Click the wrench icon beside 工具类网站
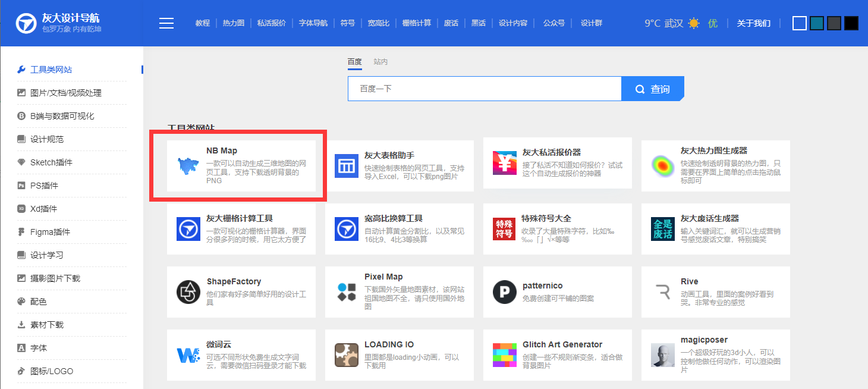The height and width of the screenshot is (389, 868). click(21, 70)
